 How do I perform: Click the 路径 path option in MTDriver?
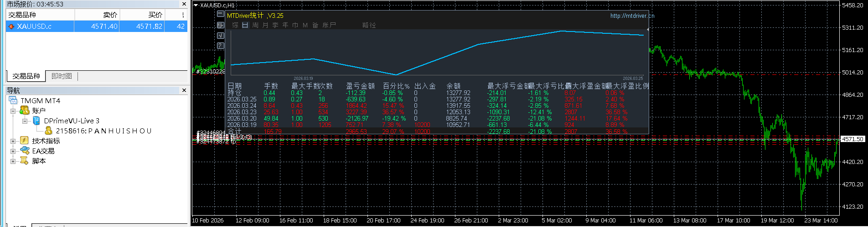[369, 25]
